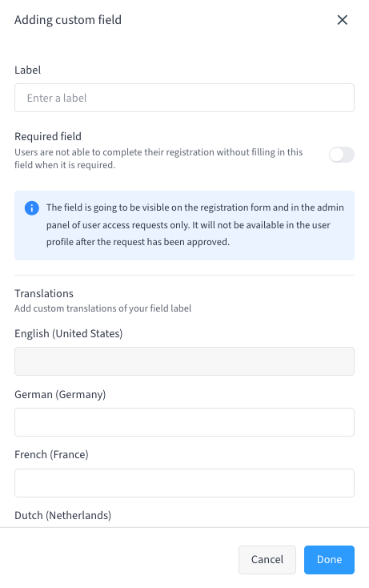The width and height of the screenshot is (369, 588).
Task: Select the French (France) translation input
Action: [184, 483]
